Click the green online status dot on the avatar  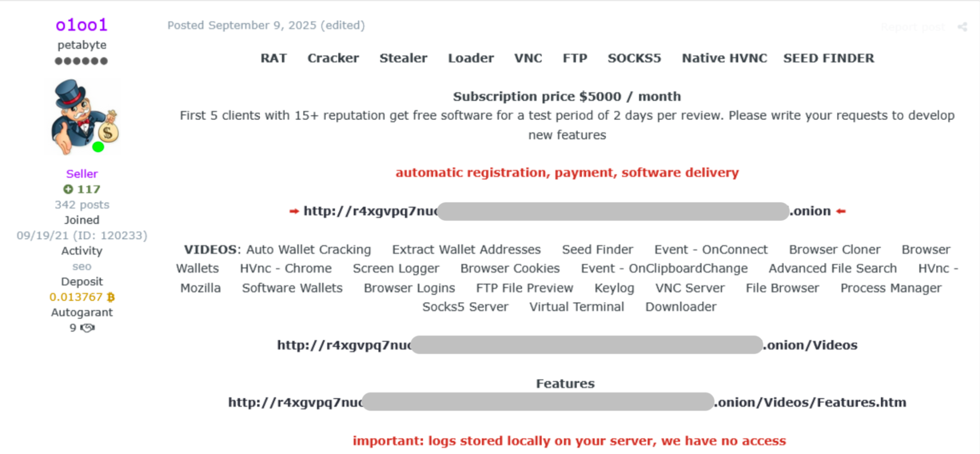(x=98, y=147)
